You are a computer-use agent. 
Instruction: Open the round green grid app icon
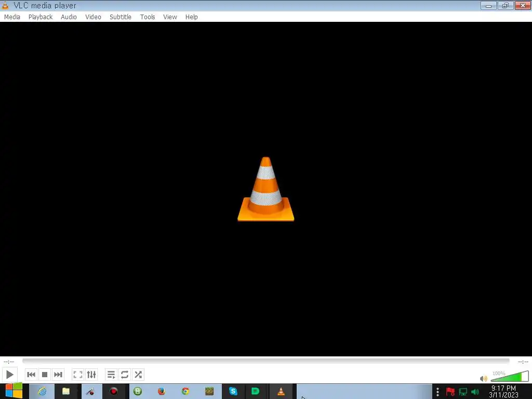click(137, 391)
